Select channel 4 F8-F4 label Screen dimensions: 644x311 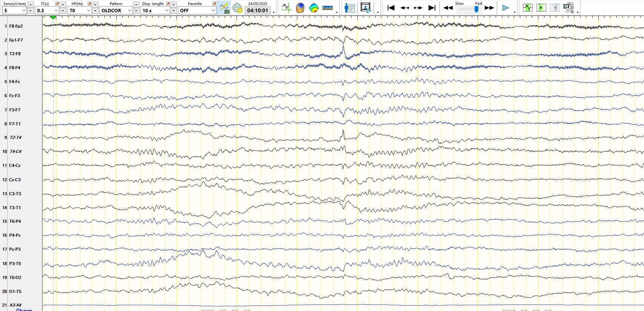tap(15, 68)
